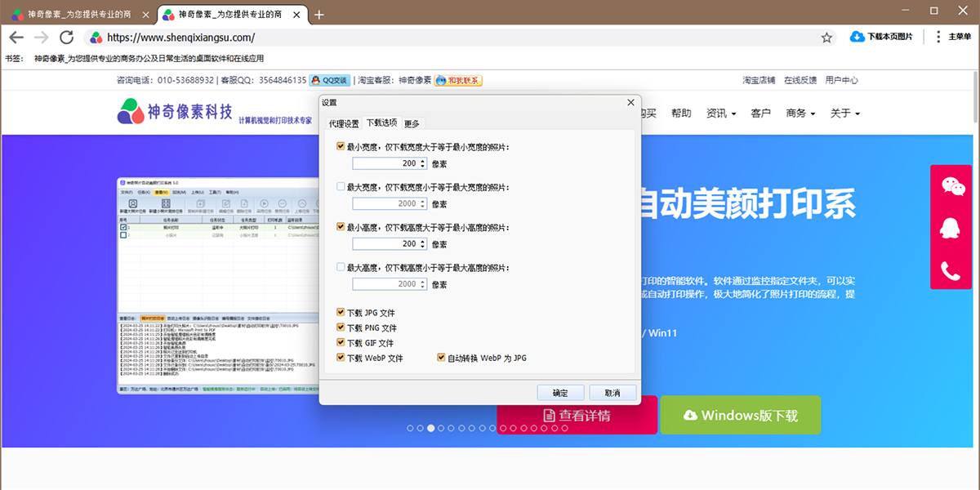This screenshot has height=490, width=980.
Task: Expand the 关于 navigation dropdown
Action: (844, 114)
